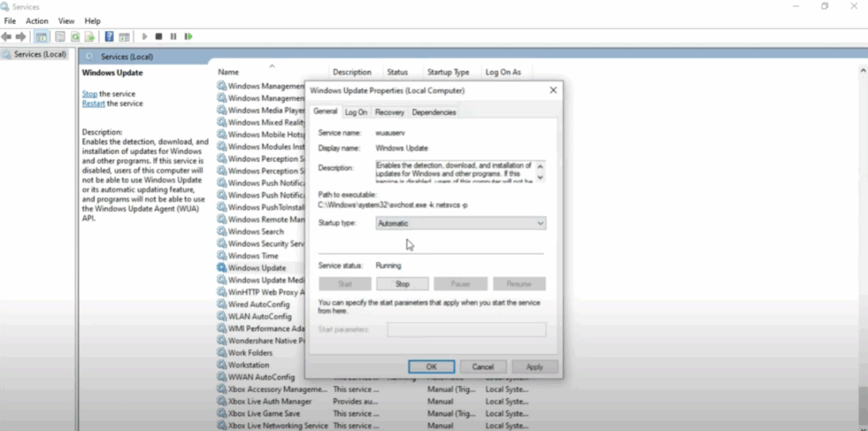This screenshot has width=868, height=431.
Task: Click the Cancel button
Action: (x=483, y=367)
